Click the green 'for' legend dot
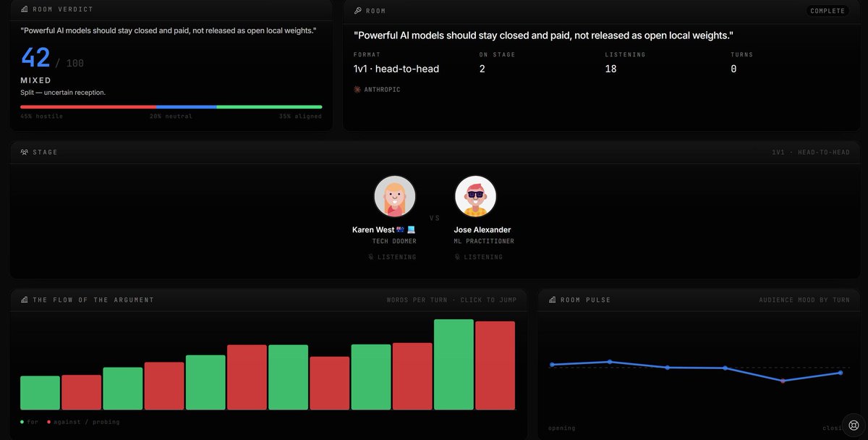868x440 pixels. click(22, 422)
